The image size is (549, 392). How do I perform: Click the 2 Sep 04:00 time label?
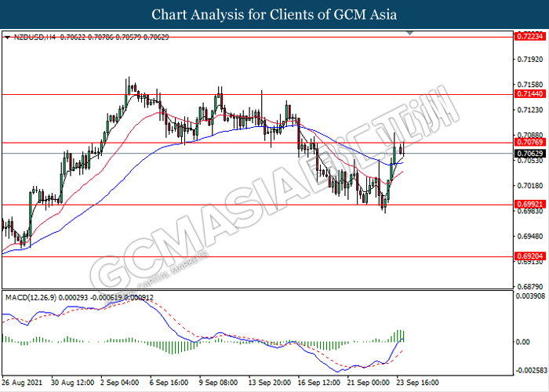pos(120,383)
